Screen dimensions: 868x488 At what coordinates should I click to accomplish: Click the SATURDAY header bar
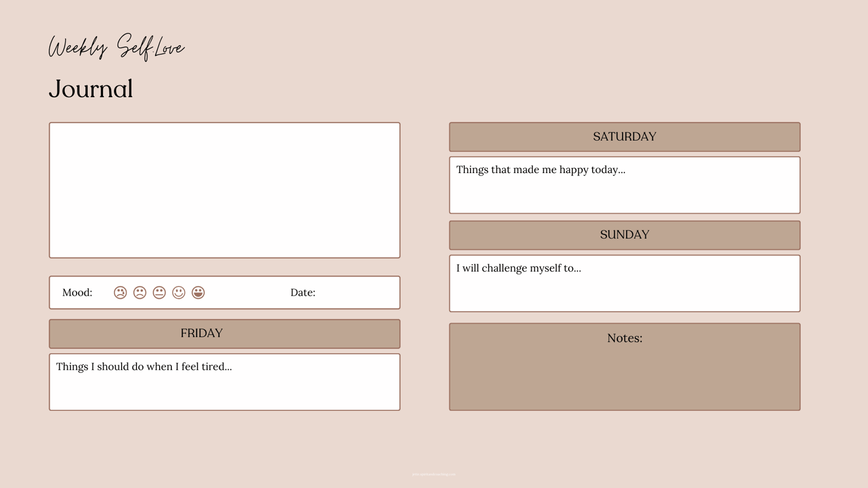click(624, 137)
